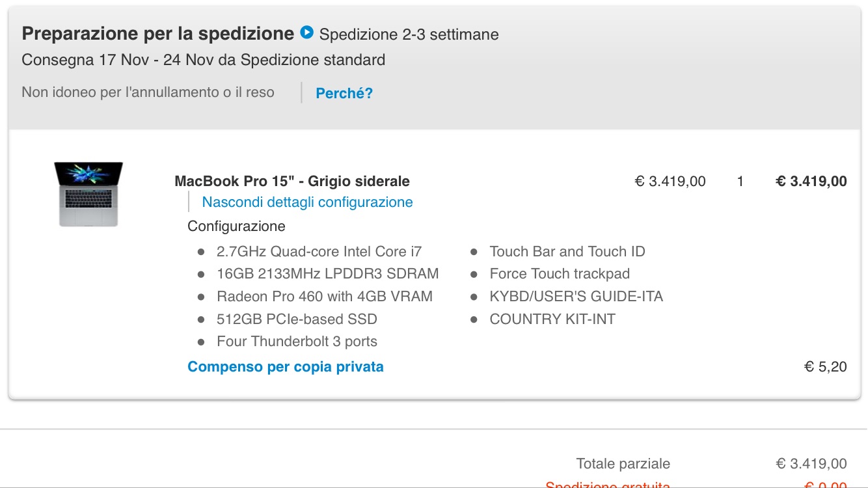The image size is (868, 488).
Task: Click the blue play icon beside Preparazione per la spedizione
Action: (x=306, y=32)
